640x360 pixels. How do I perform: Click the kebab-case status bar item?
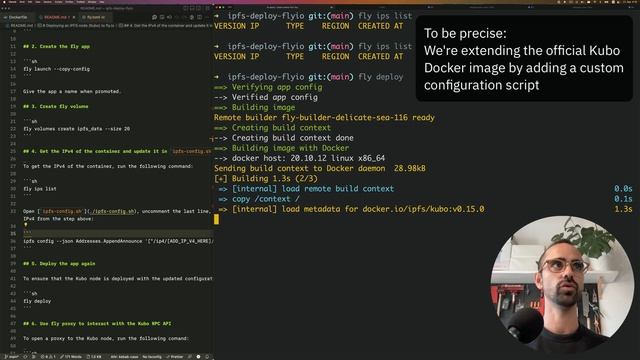point(124,357)
